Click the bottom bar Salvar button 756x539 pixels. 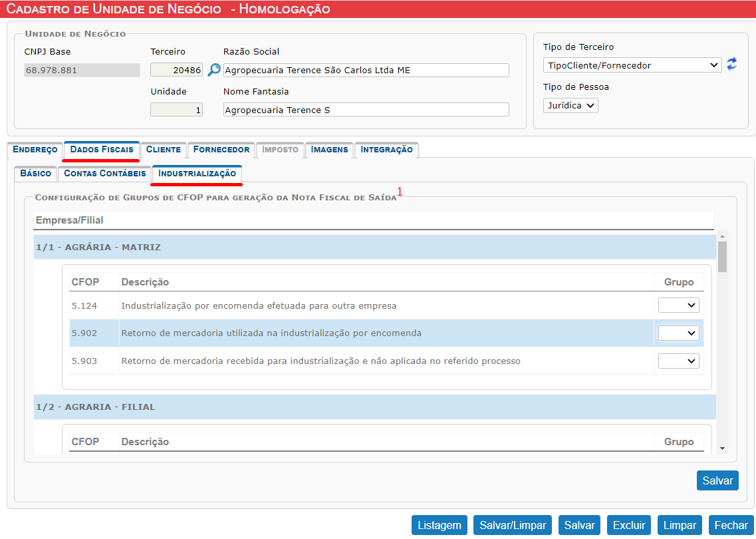tap(579, 525)
